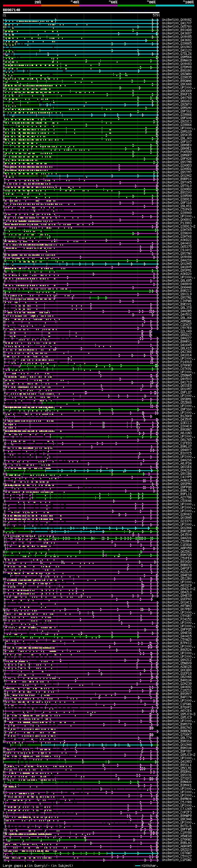The image size is (197, 868).
Task: Open hit UniRef100_Q43687
Action: point(177,33)
